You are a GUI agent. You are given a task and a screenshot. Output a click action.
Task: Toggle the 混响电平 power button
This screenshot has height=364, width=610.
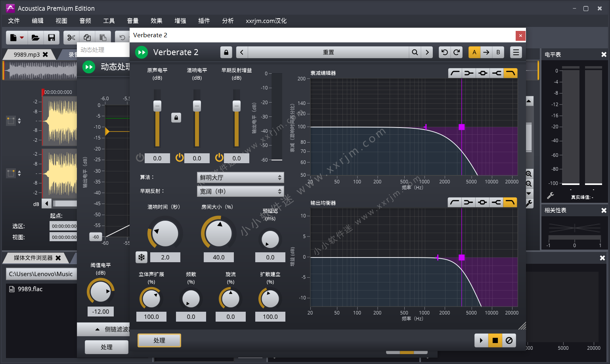click(180, 158)
